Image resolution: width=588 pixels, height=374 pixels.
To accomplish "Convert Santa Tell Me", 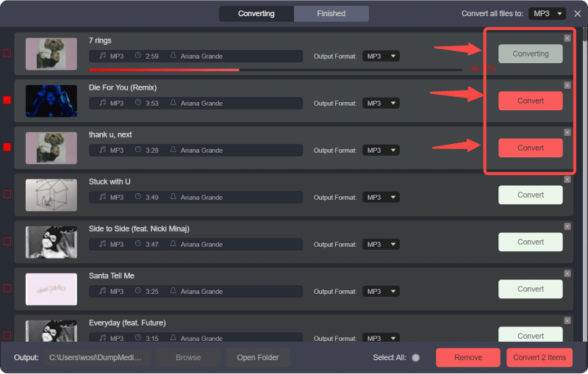I will [x=530, y=289].
